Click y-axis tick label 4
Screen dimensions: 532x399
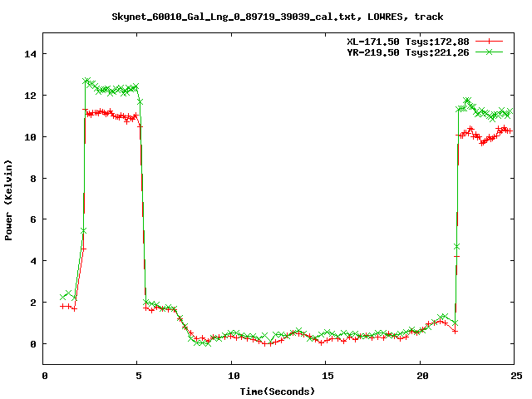point(33,261)
